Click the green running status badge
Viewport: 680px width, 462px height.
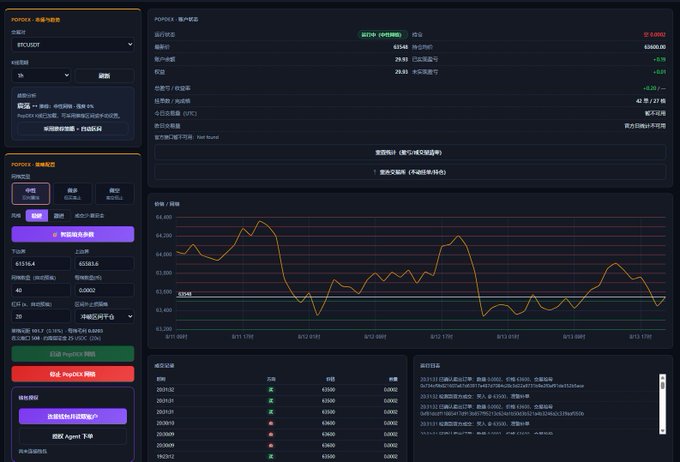pos(382,35)
